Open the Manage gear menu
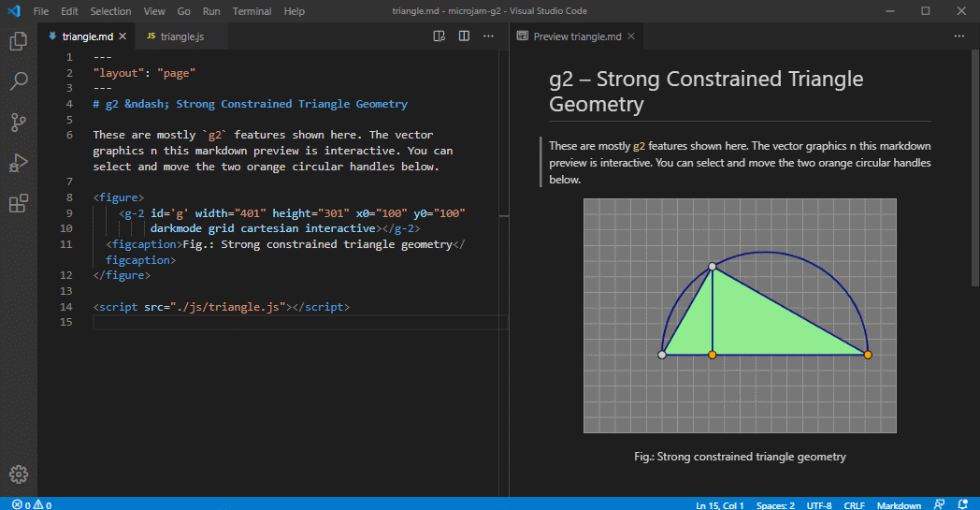Screen dimensions: 980x510 tap(18, 474)
